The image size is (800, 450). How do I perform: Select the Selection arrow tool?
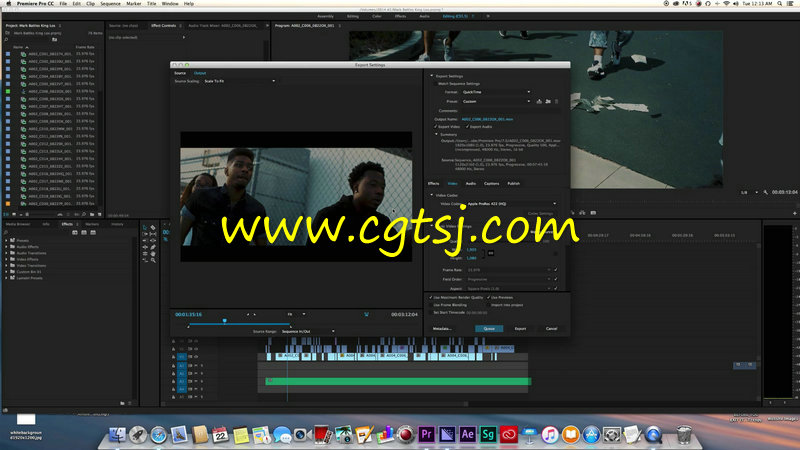tap(145, 227)
